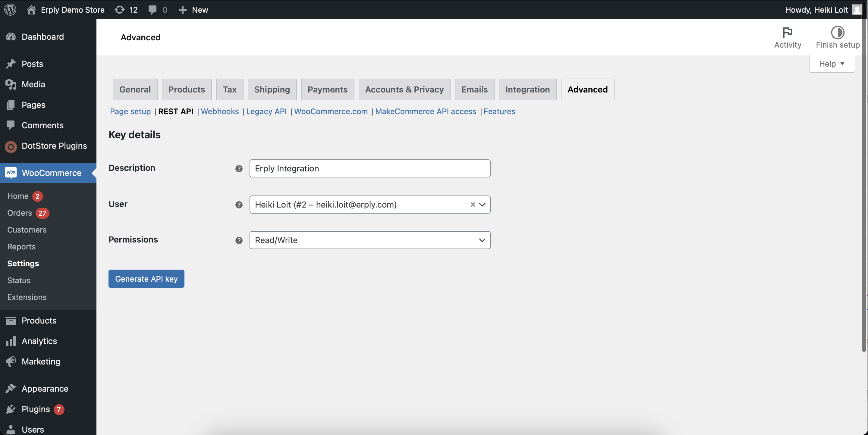The width and height of the screenshot is (868, 435).
Task: Click the plus New icon in admin bar
Action: pos(183,10)
